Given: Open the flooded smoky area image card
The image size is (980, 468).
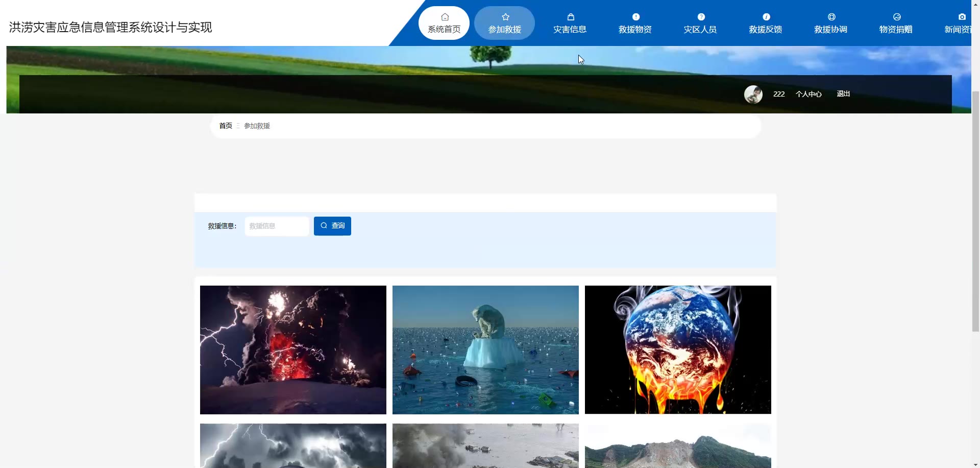Looking at the screenshot, I should [x=485, y=446].
